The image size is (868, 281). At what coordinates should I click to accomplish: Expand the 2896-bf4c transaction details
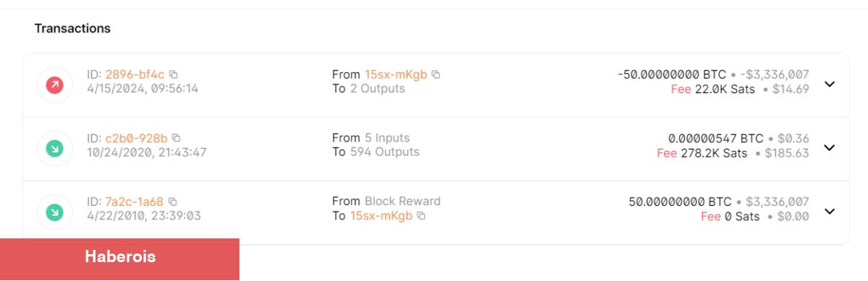tap(830, 84)
